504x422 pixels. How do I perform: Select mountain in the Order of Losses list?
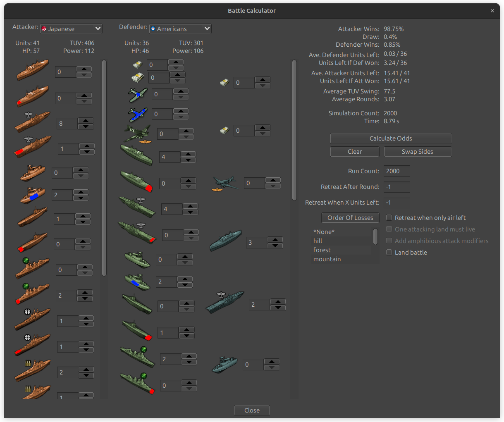327,259
